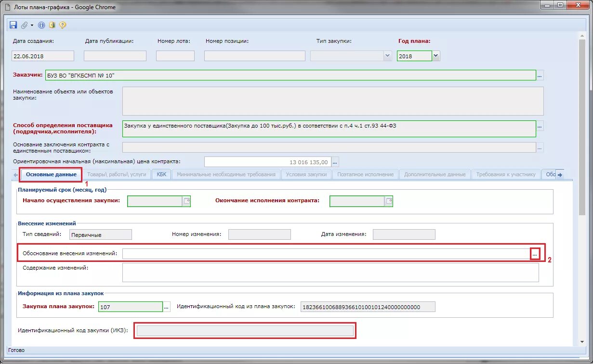
Task: Click the scrollbar down arrow
Action: (x=581, y=341)
